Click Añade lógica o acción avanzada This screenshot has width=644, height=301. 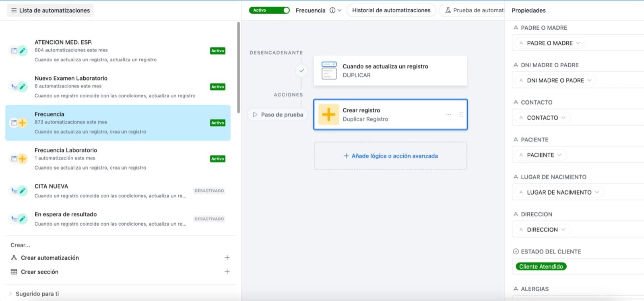click(390, 156)
